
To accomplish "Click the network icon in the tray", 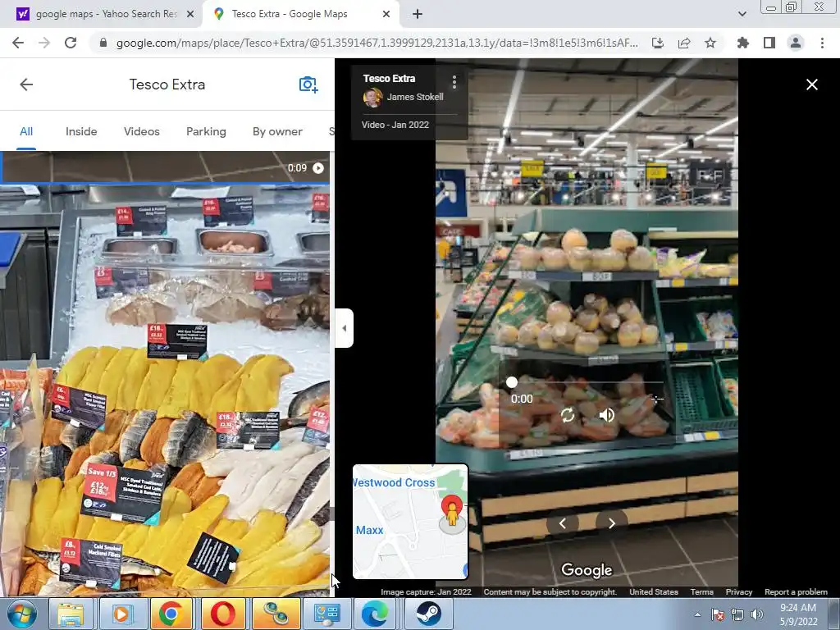I will click(737, 614).
